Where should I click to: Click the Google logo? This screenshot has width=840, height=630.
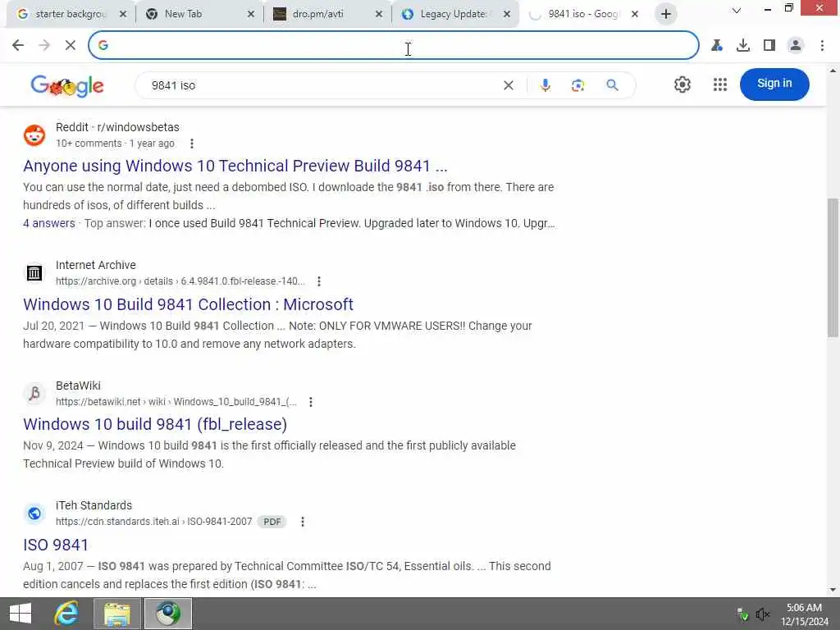pos(67,85)
